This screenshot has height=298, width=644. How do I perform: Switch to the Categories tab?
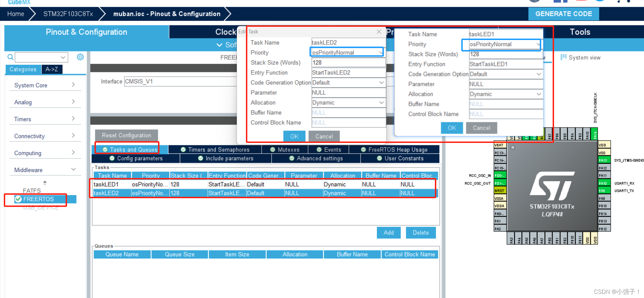click(23, 69)
